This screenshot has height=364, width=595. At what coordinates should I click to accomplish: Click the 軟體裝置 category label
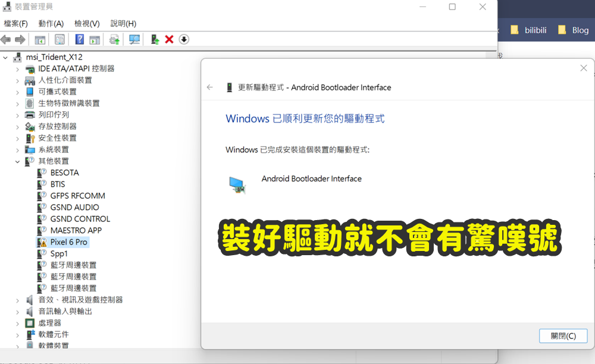coord(54,346)
